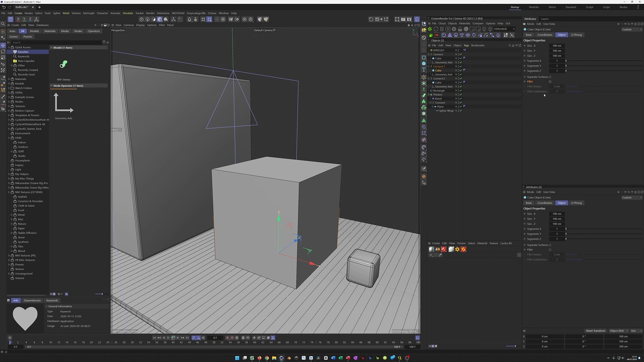Select the Cube primitive icon in side palette
644x362 pixels.
(x=424, y=63)
